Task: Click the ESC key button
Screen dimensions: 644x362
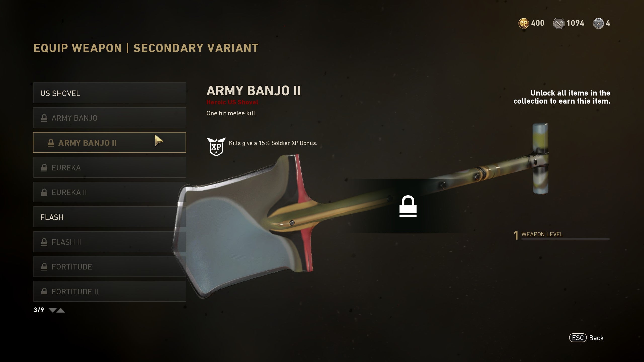Action: 578,338
